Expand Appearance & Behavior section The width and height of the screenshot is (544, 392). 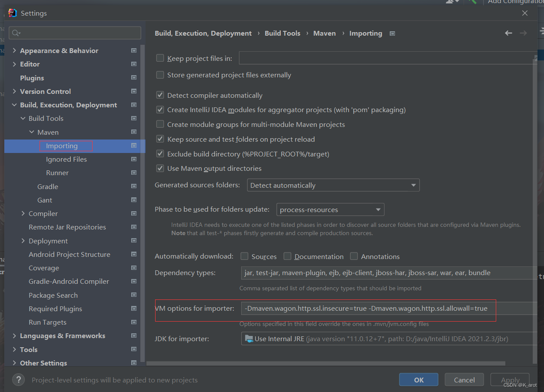click(14, 50)
